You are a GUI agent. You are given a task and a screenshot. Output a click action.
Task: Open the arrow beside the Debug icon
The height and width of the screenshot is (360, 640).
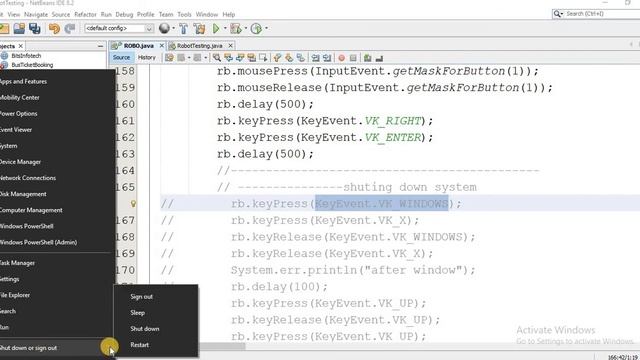point(245,28)
